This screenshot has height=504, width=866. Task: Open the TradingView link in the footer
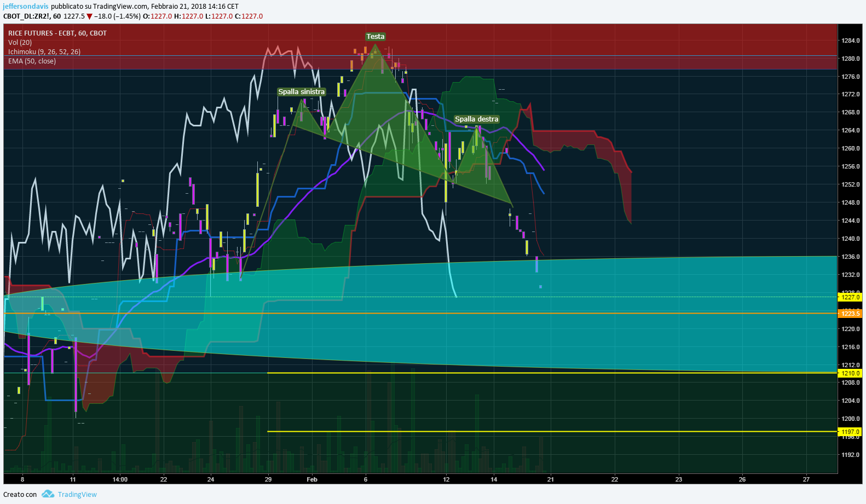(x=77, y=494)
